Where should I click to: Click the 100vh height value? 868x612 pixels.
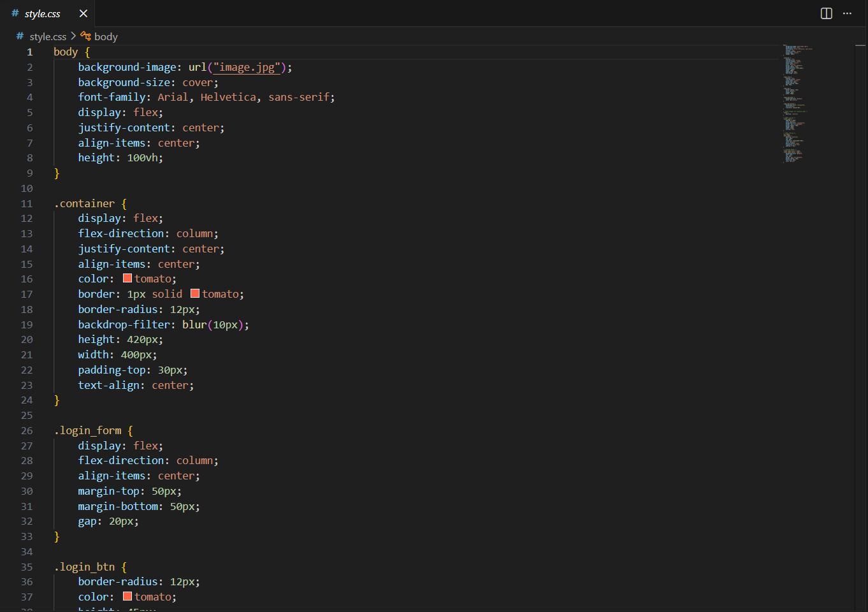click(143, 158)
